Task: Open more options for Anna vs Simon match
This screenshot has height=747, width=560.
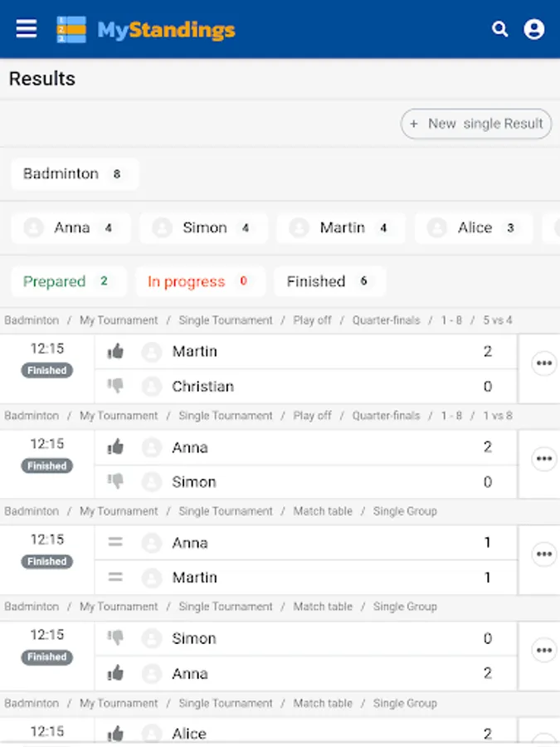Action: [543, 459]
